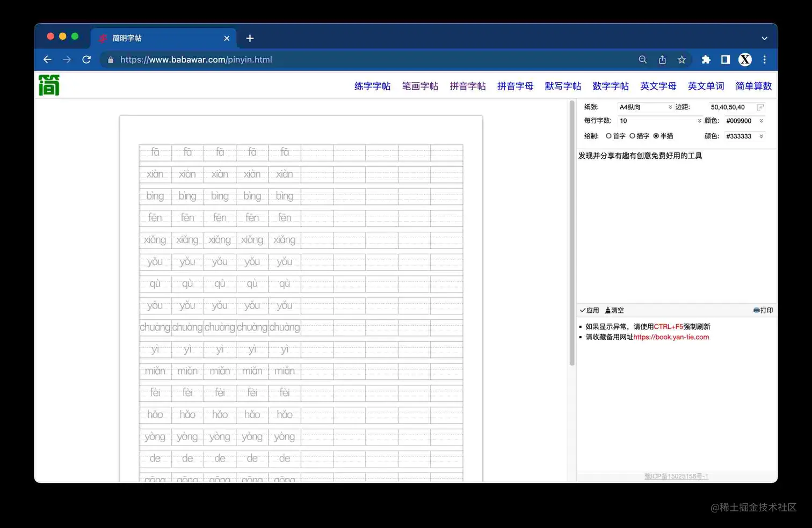Open the 简单算数 menu item

click(753, 86)
